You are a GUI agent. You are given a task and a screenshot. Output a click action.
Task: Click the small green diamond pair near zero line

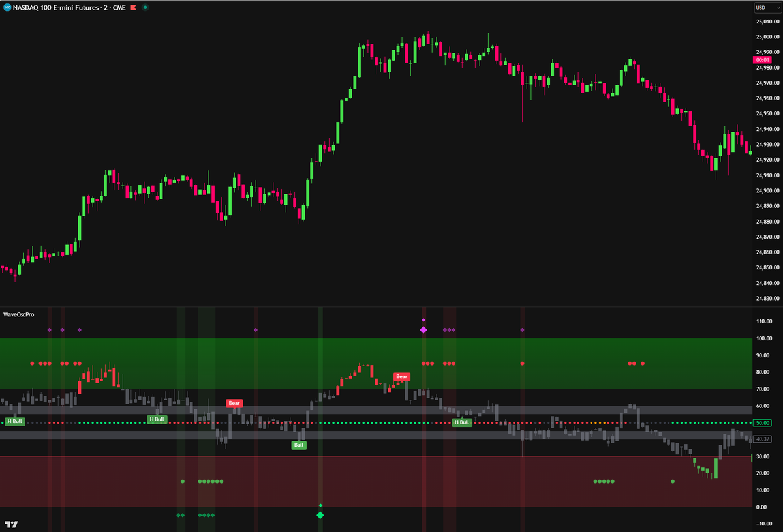(181, 515)
